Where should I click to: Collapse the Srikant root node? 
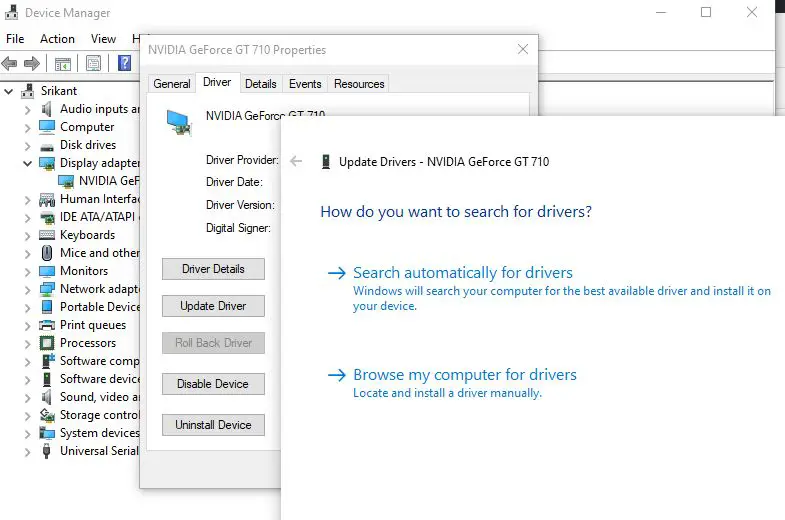(x=10, y=91)
